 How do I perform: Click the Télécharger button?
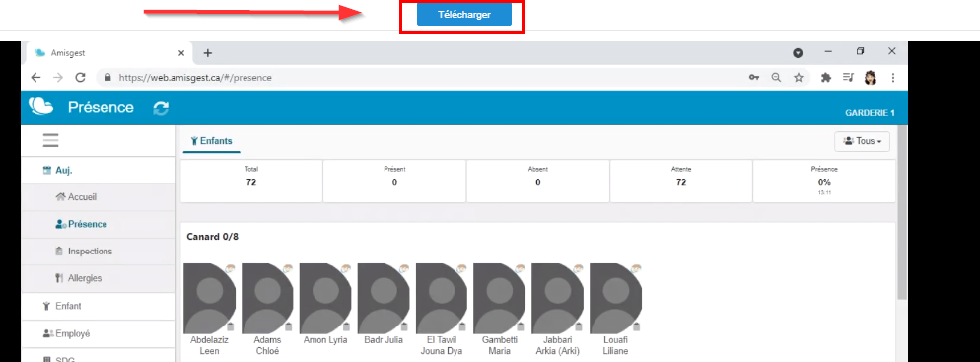tap(463, 15)
